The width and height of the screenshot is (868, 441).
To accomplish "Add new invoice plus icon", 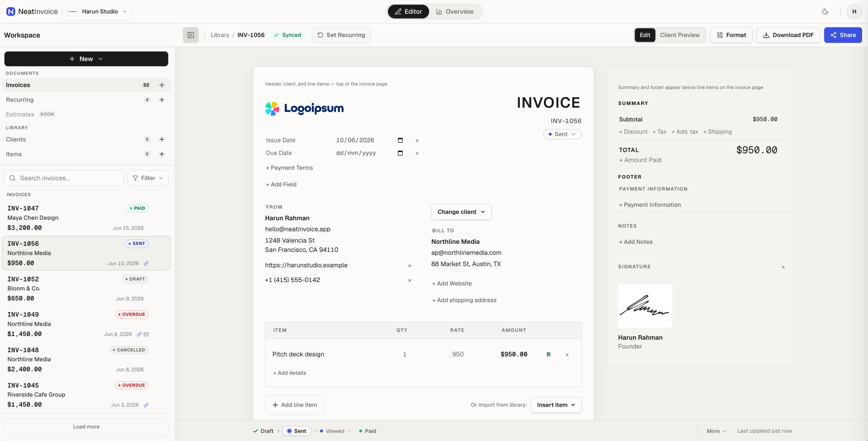I will (162, 85).
